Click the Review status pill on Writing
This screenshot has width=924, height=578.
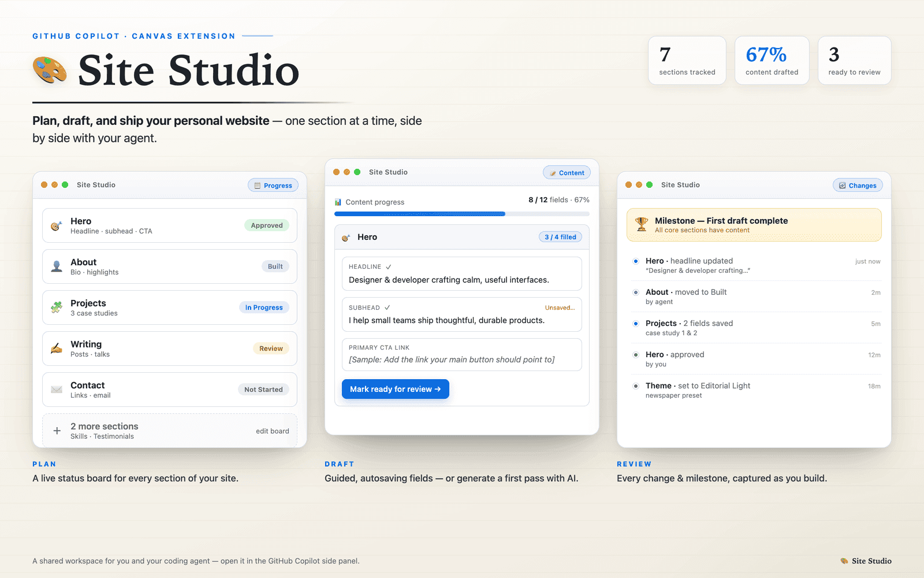click(271, 349)
